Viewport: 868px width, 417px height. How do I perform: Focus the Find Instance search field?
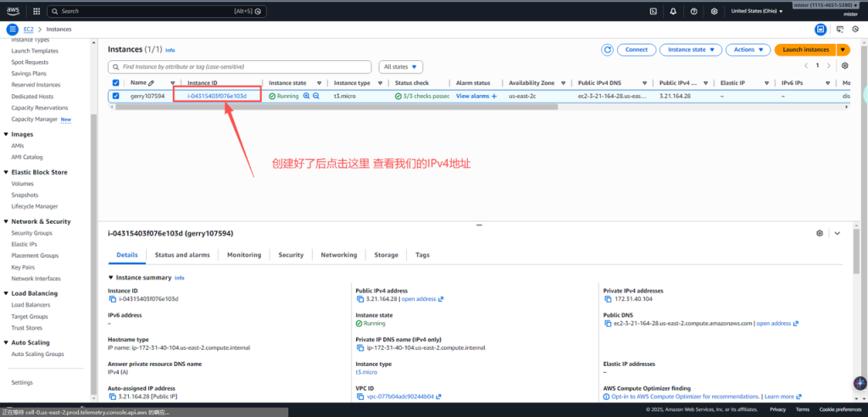click(x=240, y=66)
